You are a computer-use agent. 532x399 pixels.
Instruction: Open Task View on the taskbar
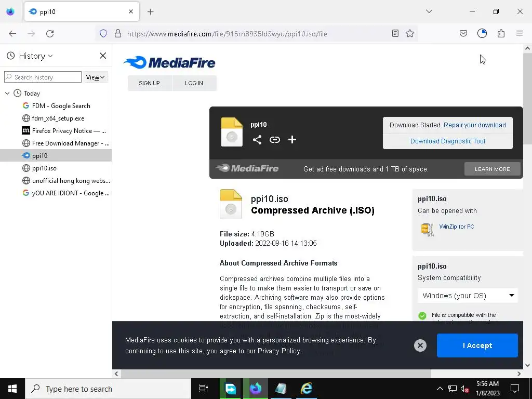point(204,389)
